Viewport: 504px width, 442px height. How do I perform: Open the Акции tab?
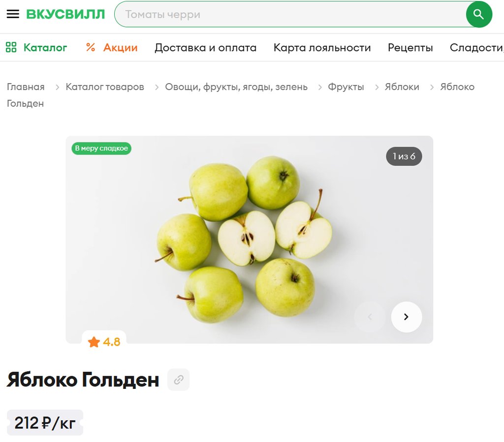[120, 48]
